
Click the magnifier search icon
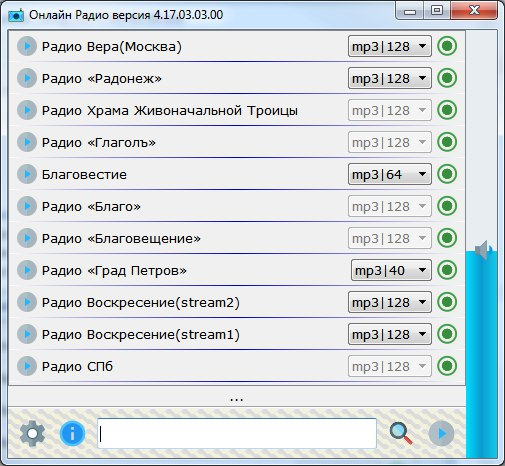[401, 433]
